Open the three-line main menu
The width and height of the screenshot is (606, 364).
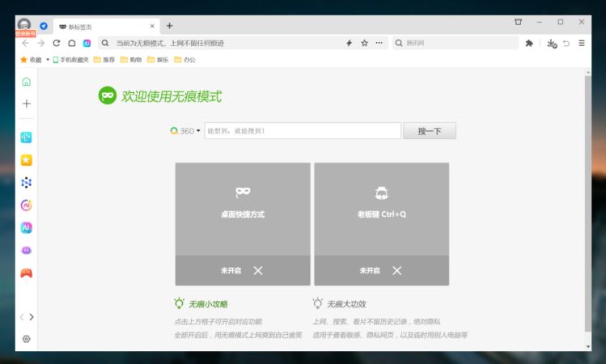pyautogui.click(x=581, y=43)
